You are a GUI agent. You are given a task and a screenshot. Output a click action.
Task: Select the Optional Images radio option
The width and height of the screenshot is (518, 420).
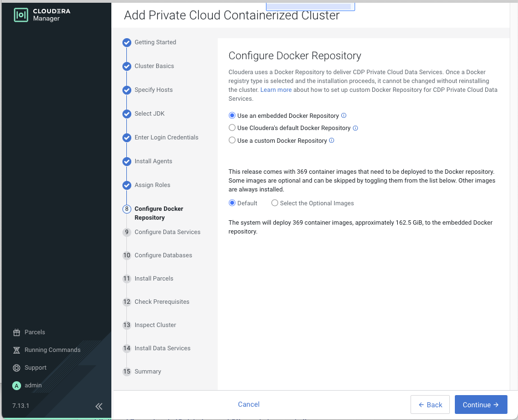(275, 203)
